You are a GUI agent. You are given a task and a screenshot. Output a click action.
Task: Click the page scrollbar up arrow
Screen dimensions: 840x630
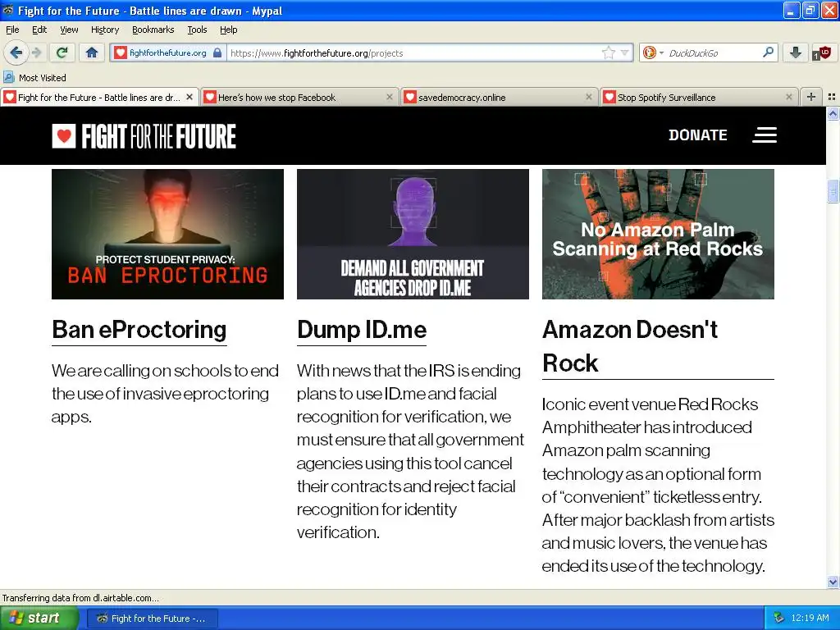pyautogui.click(x=833, y=113)
